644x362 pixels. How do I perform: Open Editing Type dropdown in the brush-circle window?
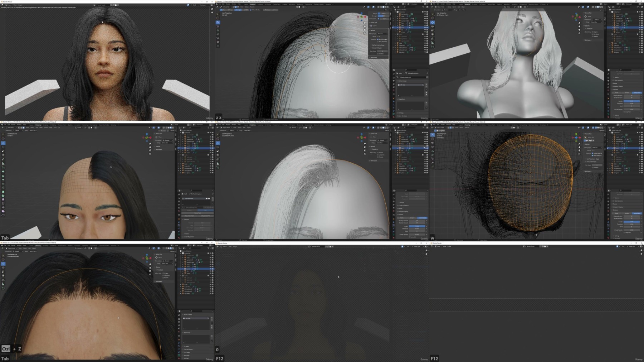382,34
